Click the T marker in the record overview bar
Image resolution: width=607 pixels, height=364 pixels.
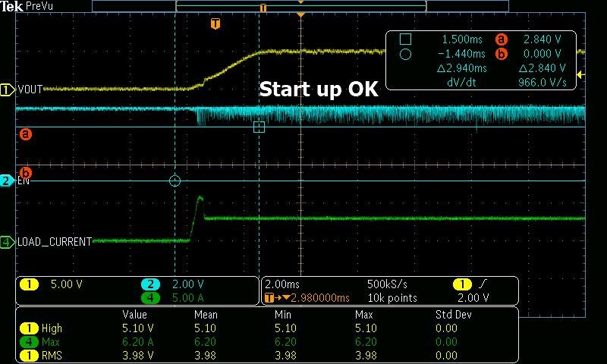pos(263,8)
